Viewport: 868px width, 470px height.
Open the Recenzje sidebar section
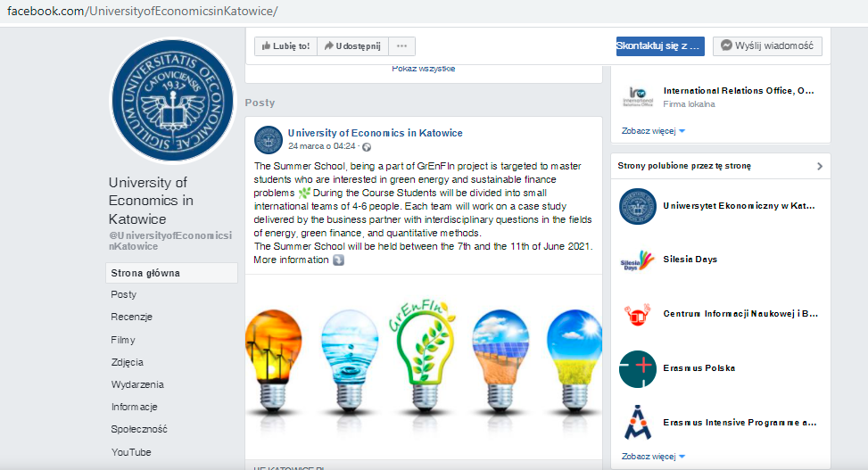pos(131,317)
